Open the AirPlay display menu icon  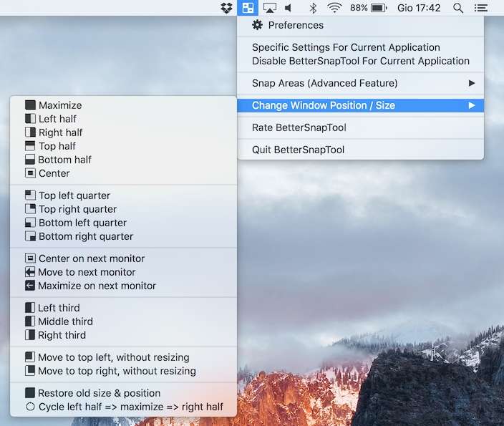(270, 8)
